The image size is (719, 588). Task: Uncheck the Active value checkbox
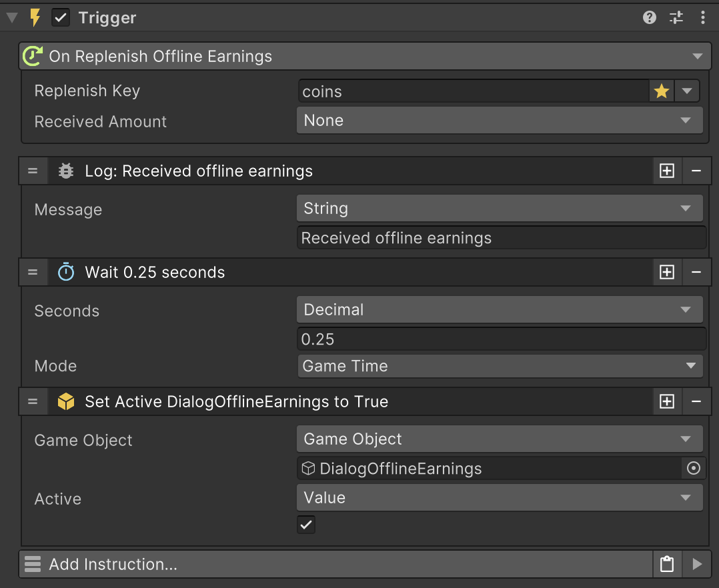coord(306,525)
